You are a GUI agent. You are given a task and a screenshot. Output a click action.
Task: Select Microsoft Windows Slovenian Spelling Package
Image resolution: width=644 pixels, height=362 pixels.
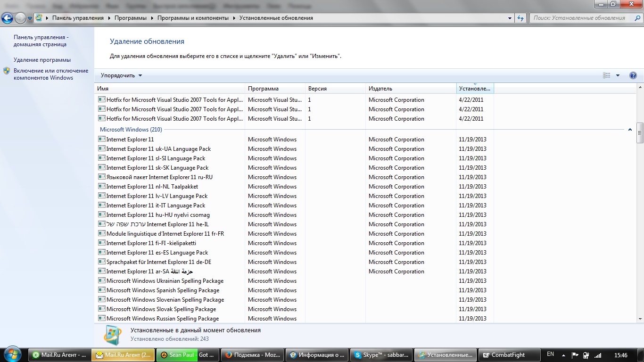coord(165,300)
